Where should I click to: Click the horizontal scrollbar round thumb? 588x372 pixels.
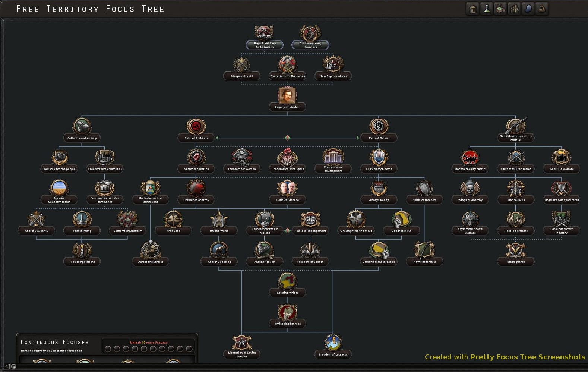(14, 366)
